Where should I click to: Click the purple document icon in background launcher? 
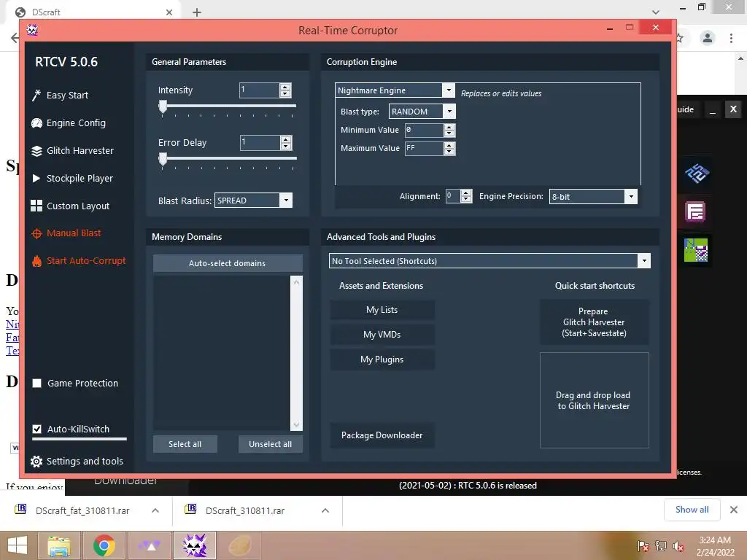pyautogui.click(x=695, y=211)
